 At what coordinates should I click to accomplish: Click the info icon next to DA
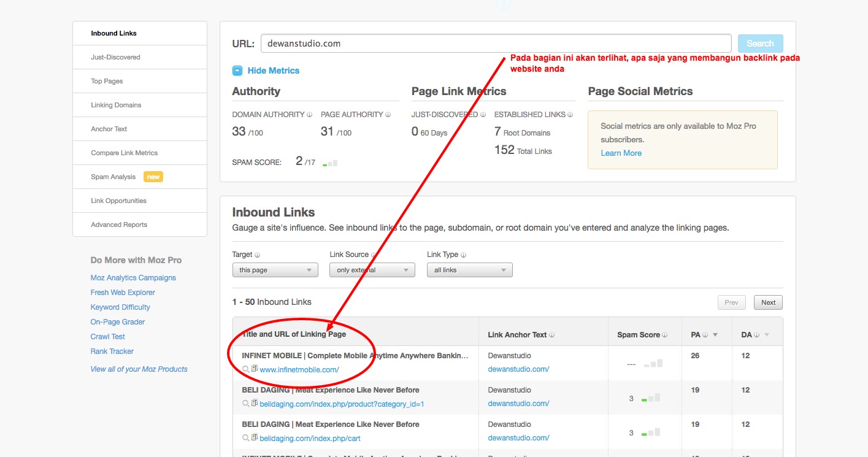pos(756,335)
